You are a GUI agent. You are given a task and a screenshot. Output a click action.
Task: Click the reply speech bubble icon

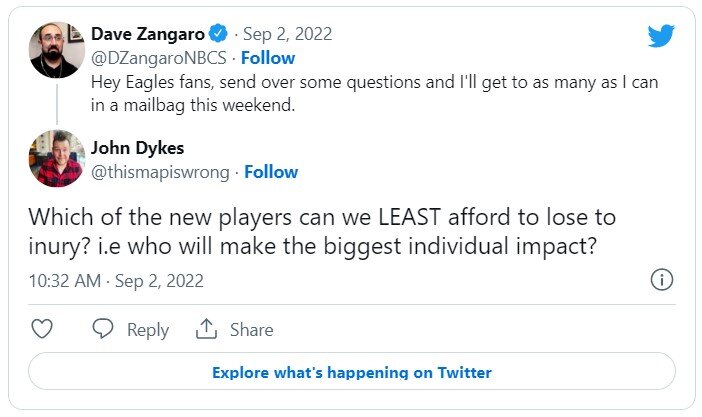pyautogui.click(x=103, y=329)
